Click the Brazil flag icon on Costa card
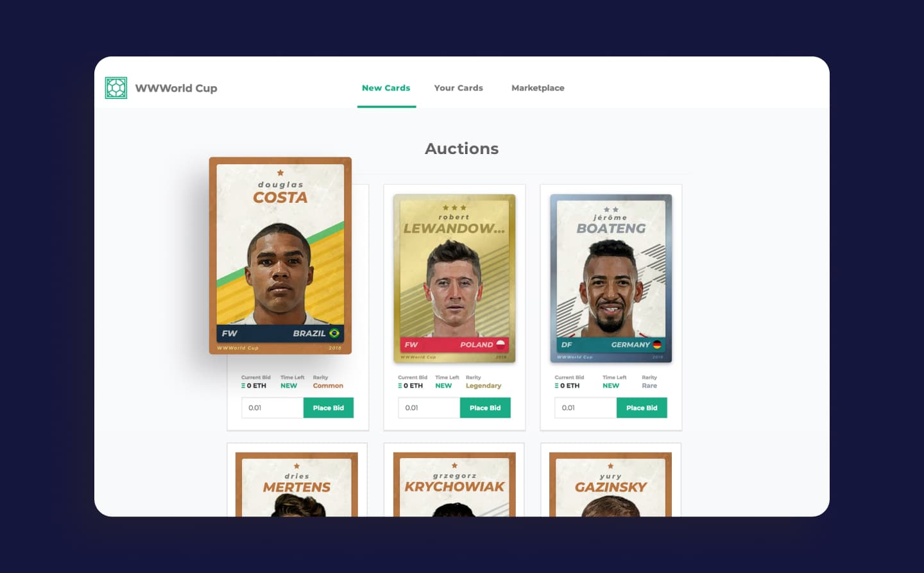 point(334,333)
